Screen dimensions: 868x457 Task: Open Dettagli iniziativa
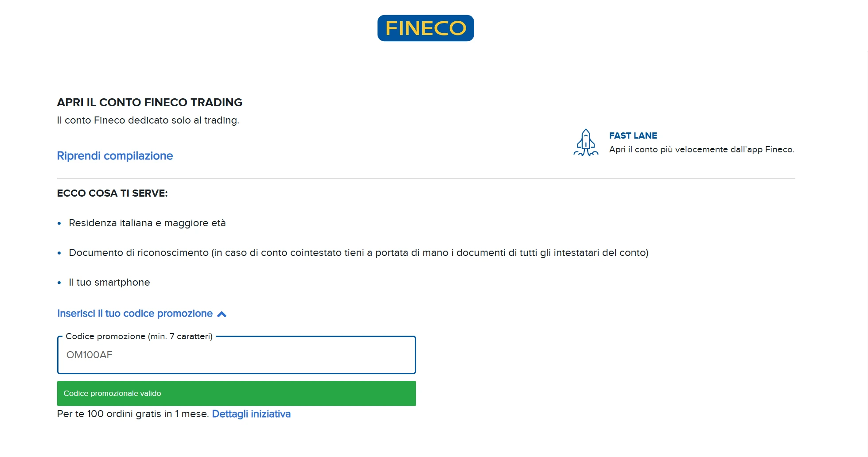click(x=251, y=414)
